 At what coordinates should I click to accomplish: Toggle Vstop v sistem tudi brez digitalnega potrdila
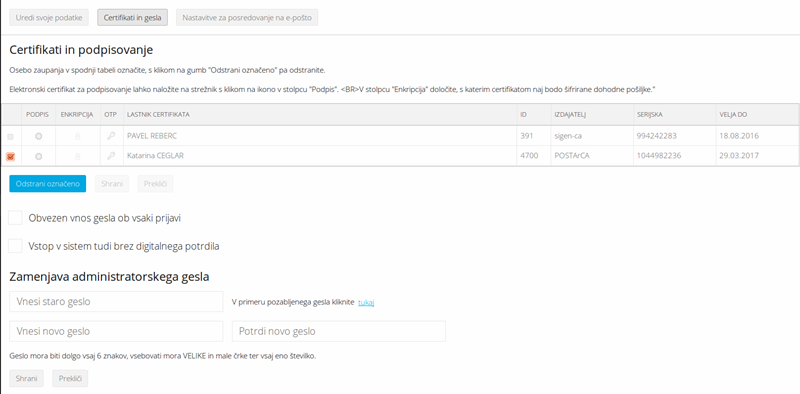tap(16, 246)
